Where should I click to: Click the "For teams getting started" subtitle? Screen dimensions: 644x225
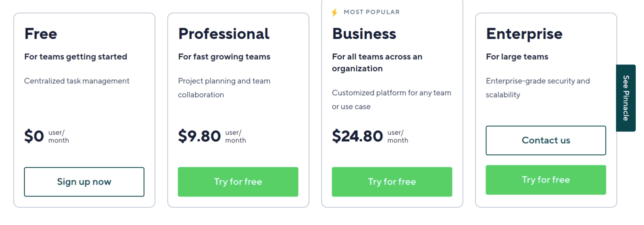[75, 57]
